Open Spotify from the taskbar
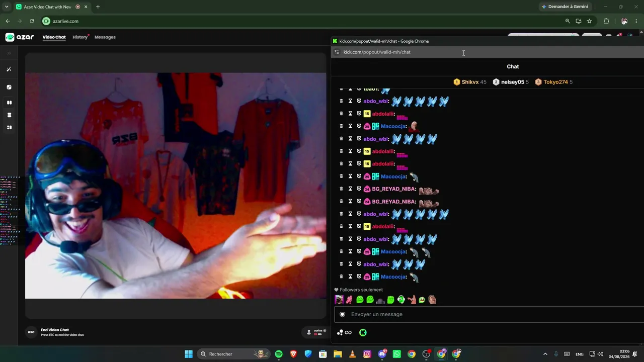Screen dimensions: 644x362 coord(279,354)
